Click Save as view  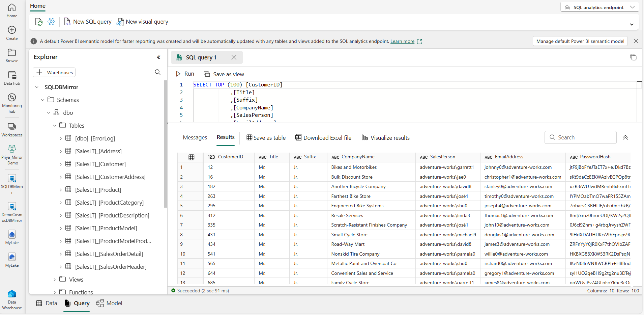224,74
